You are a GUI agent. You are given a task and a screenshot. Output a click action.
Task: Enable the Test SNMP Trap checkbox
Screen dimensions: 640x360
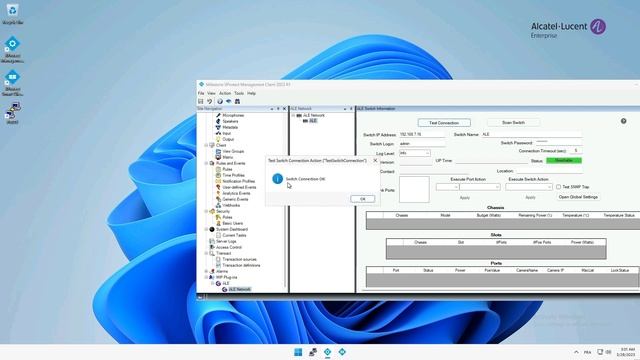(558, 187)
